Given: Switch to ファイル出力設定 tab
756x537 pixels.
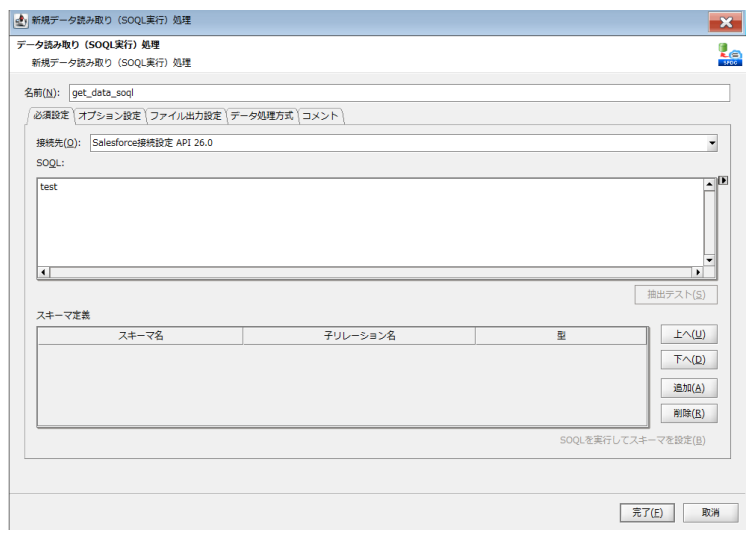Looking at the screenshot, I should [x=185, y=116].
